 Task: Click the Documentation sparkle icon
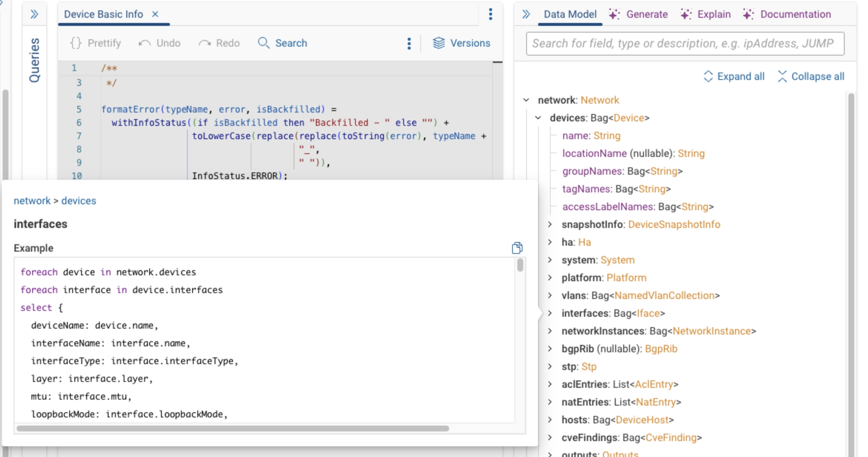748,14
